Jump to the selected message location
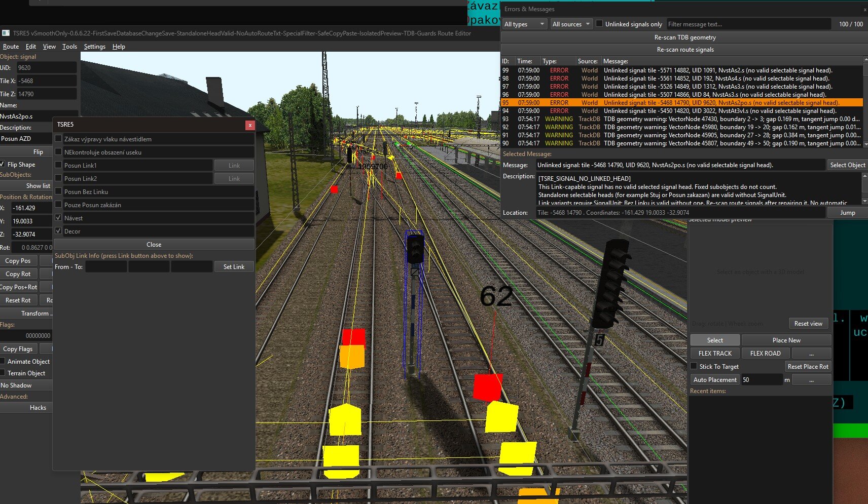Viewport: 868px width, 504px height. [847, 212]
